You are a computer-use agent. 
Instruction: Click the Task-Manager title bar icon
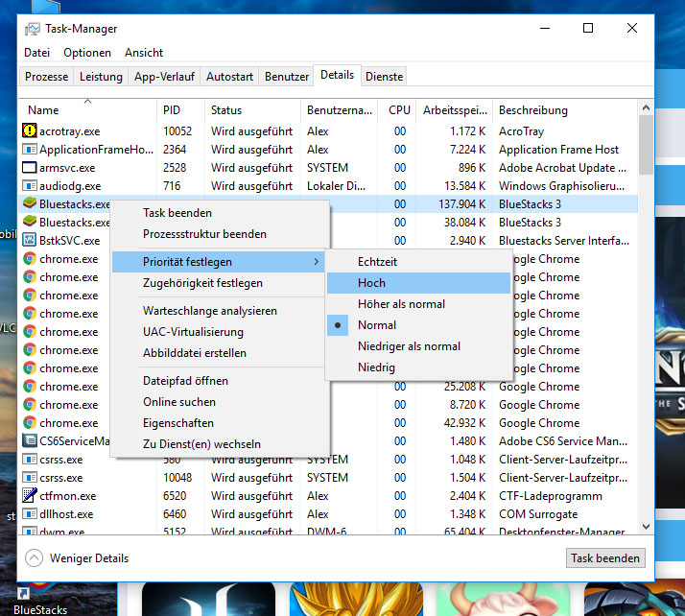pyautogui.click(x=33, y=29)
